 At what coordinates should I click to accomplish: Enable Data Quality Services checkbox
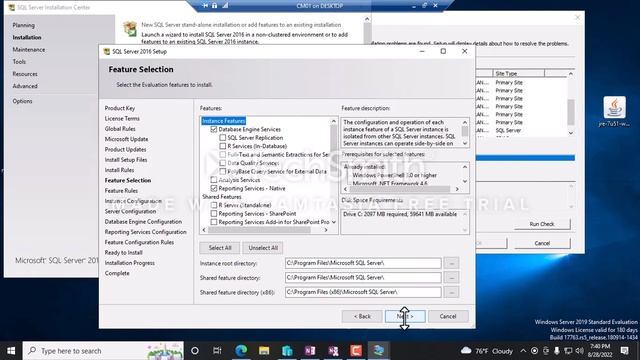[222, 163]
